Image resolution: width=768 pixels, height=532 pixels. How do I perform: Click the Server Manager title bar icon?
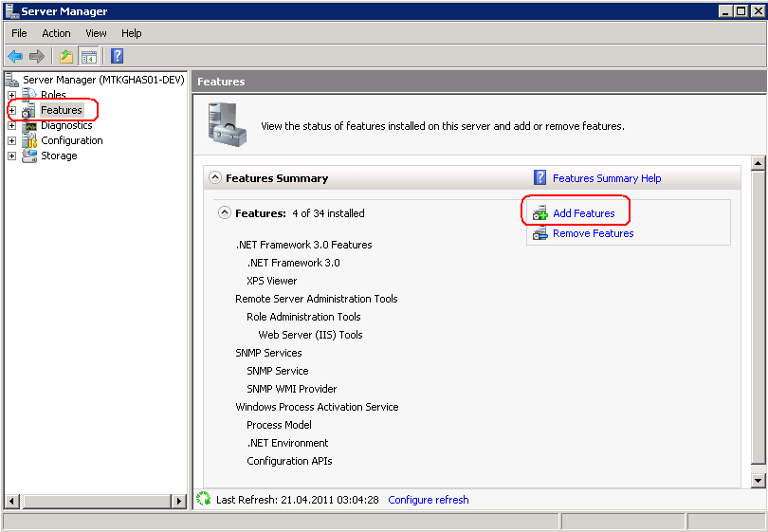coord(11,10)
